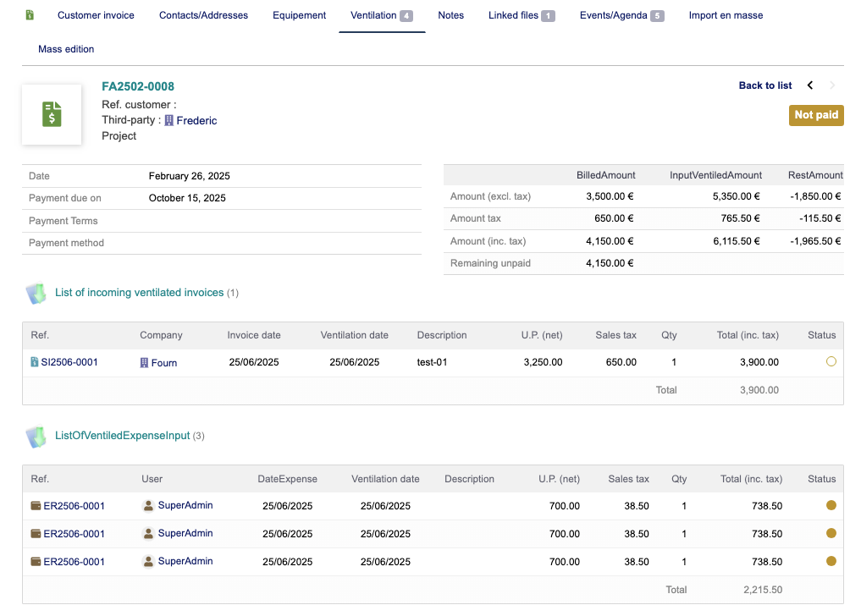Click the ListOfVentiledExpenseInput section icon
The width and height of the screenshot is (861, 616).
pyautogui.click(x=36, y=437)
